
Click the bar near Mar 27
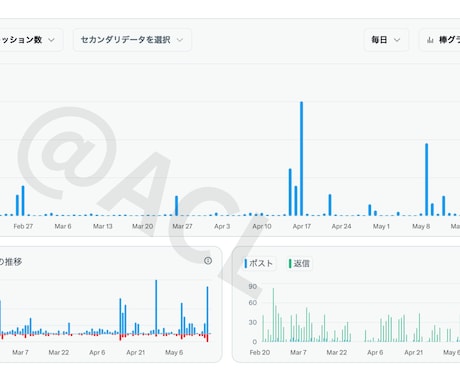176,206
